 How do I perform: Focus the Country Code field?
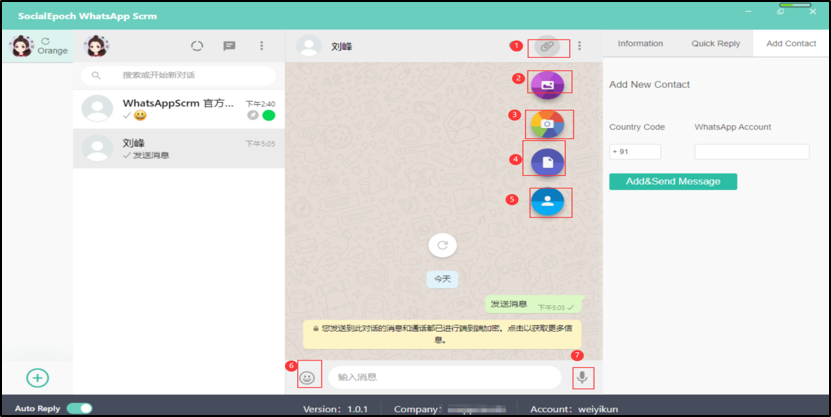pos(635,152)
